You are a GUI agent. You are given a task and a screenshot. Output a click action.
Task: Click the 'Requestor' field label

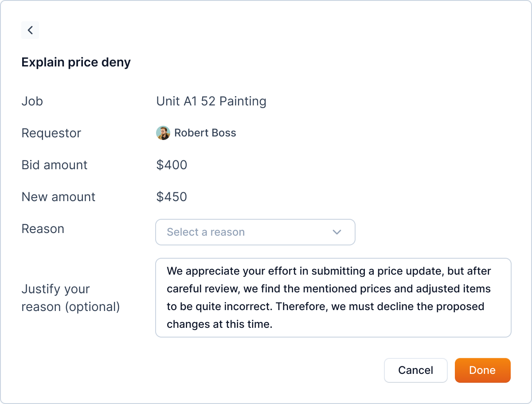(x=51, y=133)
